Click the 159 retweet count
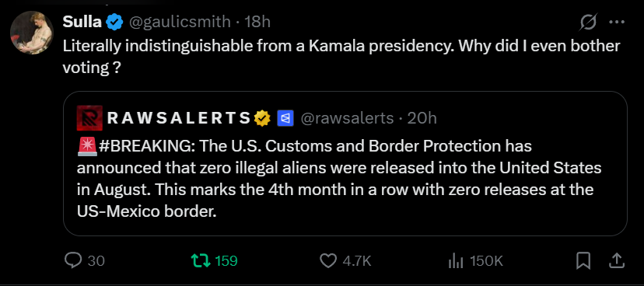 coord(226,260)
